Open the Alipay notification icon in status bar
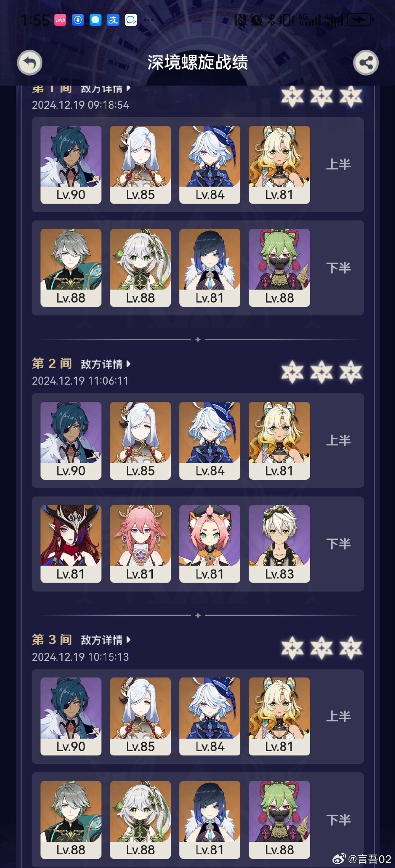Screen dimensions: 395x868 pyautogui.click(x=113, y=20)
